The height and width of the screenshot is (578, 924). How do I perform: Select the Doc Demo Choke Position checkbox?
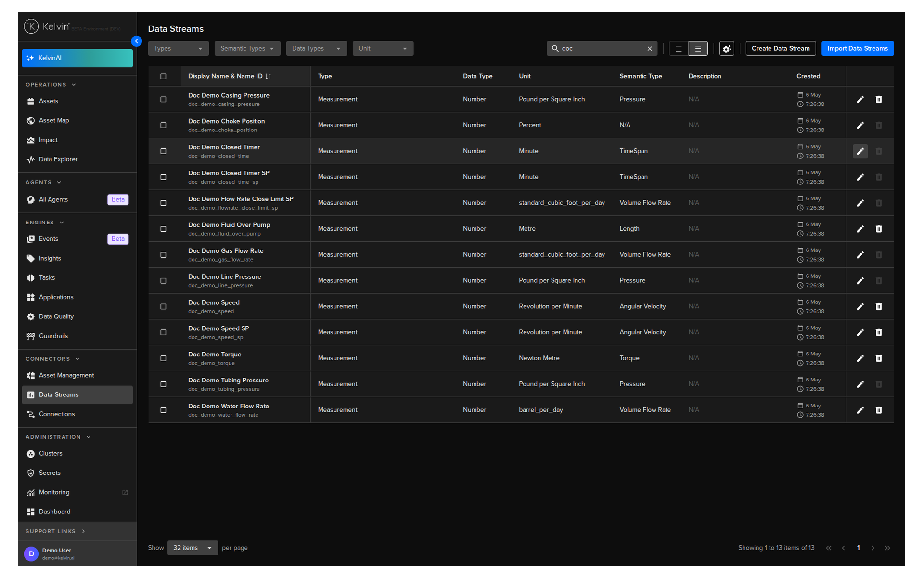163,125
